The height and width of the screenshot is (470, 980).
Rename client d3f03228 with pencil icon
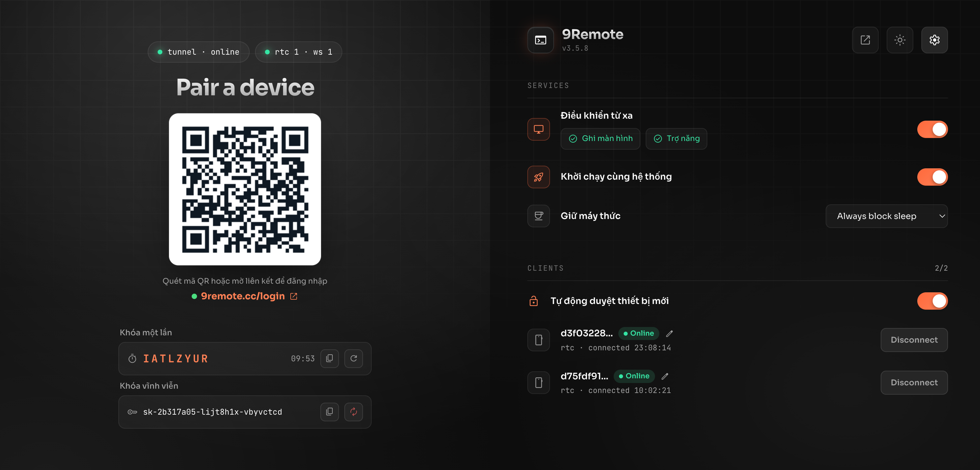669,333
